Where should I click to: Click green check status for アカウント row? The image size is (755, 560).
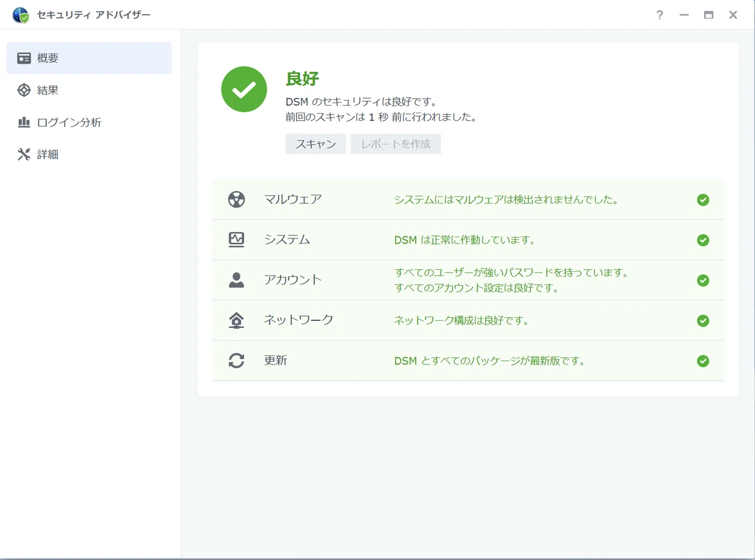coord(703,280)
